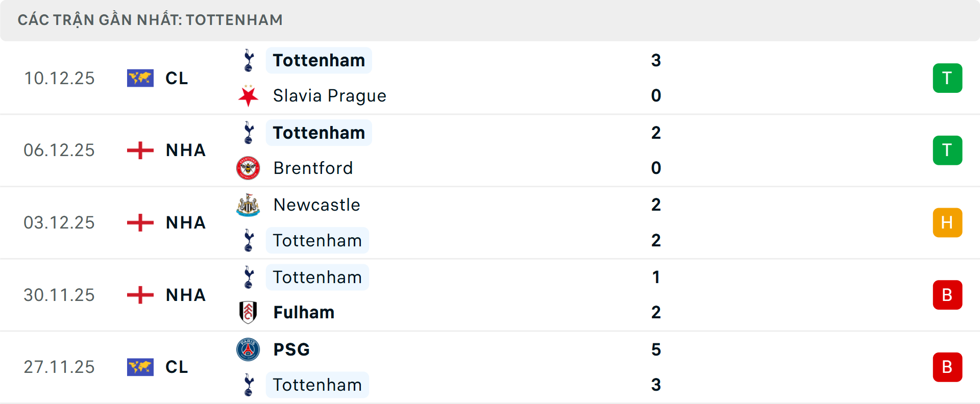Click the CL globe icon for the PSG match
Viewport: 980px width, 404px height.
click(x=140, y=367)
